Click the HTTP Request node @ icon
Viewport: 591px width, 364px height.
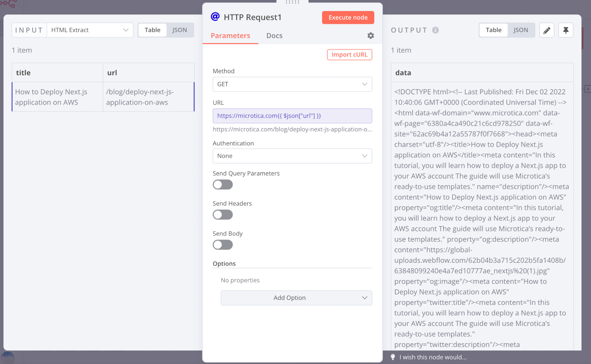pyautogui.click(x=215, y=17)
